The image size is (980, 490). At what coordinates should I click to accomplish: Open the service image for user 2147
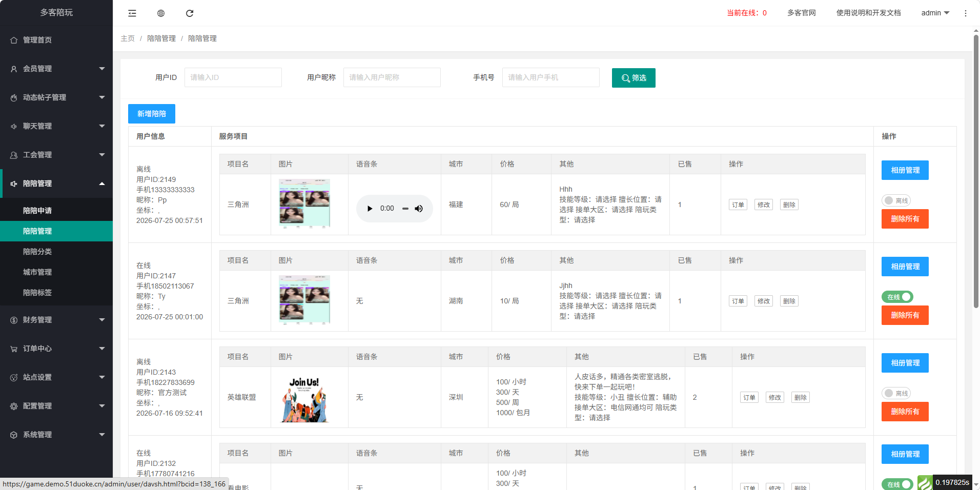click(304, 300)
